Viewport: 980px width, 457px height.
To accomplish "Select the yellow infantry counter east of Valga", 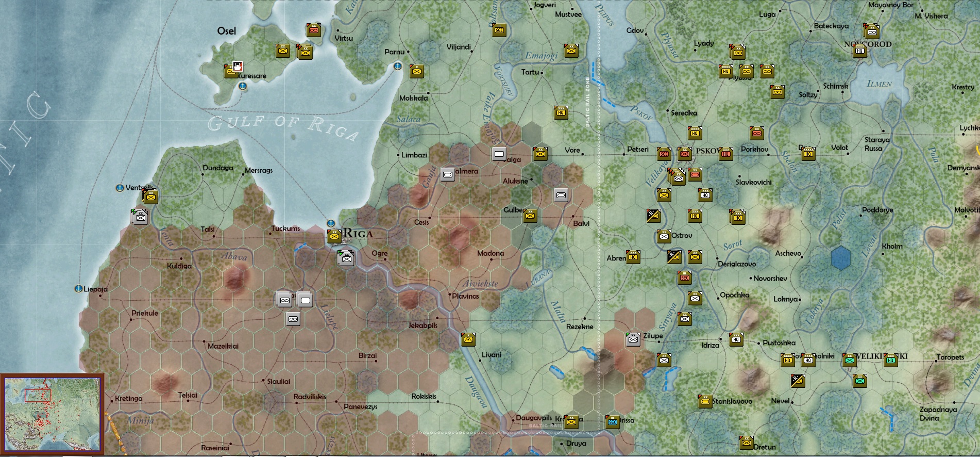I will point(540,153).
